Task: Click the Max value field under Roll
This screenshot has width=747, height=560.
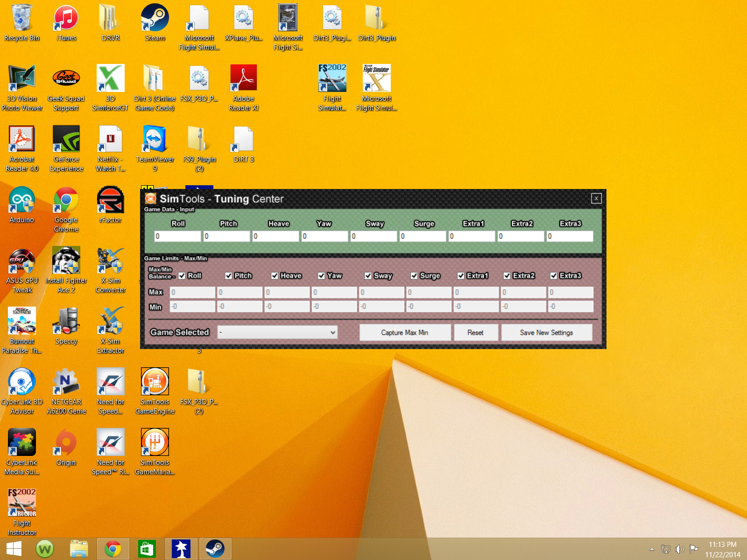Action: click(192, 292)
